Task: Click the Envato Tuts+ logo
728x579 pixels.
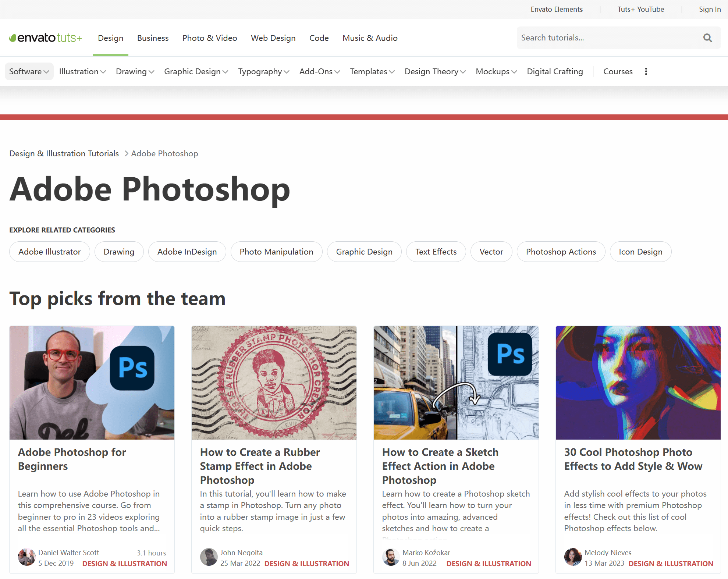Action: coord(46,38)
